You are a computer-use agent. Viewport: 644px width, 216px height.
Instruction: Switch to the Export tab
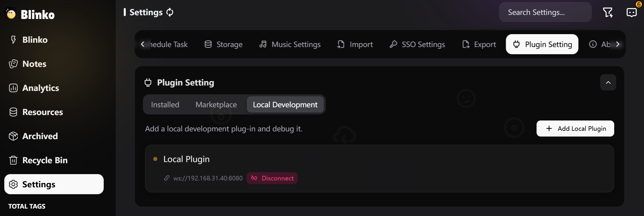tap(479, 44)
